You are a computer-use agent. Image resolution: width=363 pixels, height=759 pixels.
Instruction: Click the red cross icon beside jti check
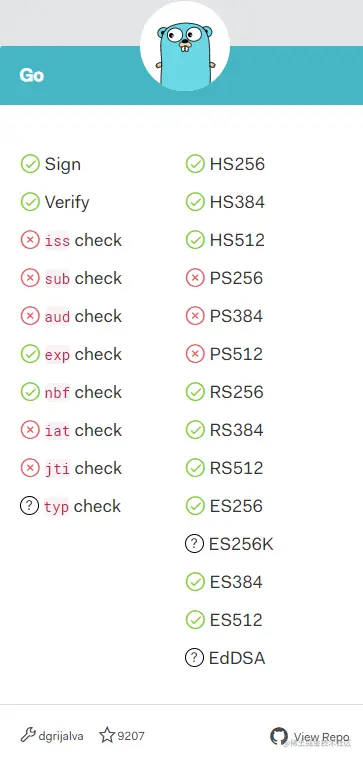click(x=30, y=468)
